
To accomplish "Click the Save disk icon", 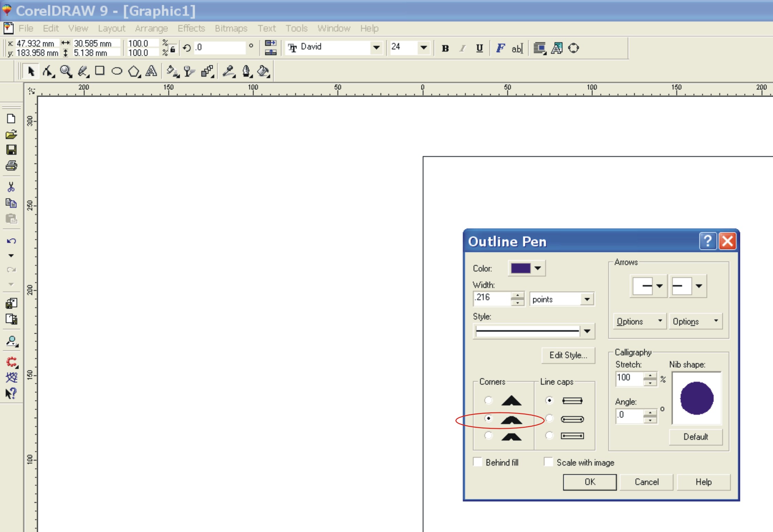I will [11, 150].
